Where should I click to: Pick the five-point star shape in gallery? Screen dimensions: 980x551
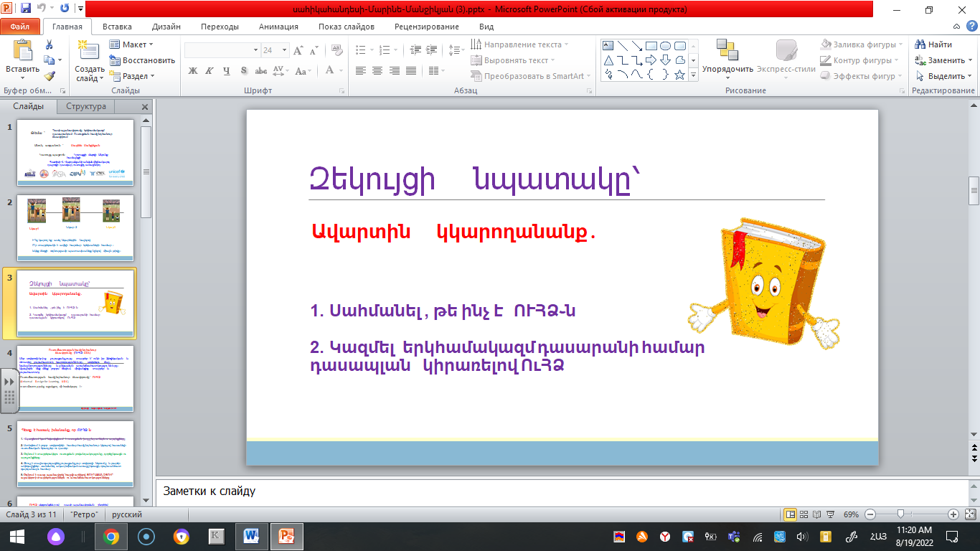pos(679,75)
